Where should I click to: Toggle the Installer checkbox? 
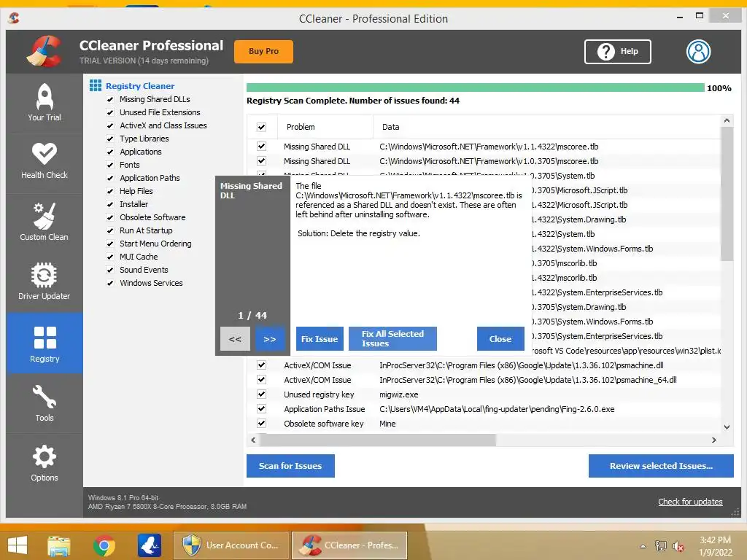(110, 204)
